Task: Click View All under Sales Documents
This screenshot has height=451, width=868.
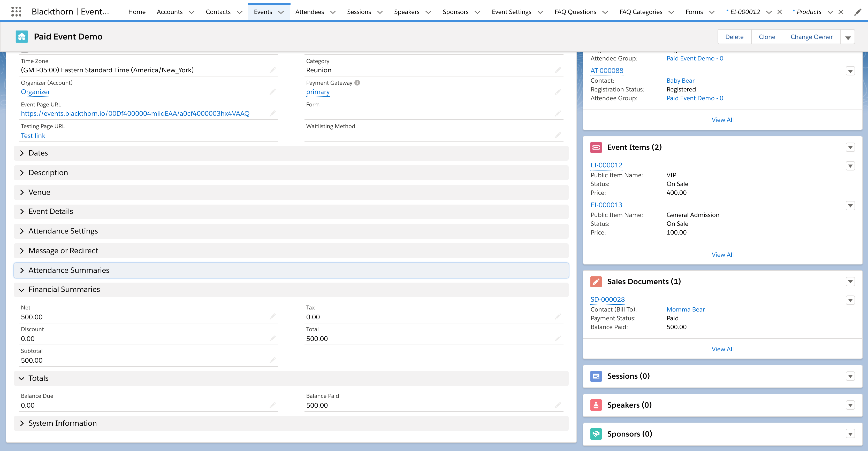Action: [x=722, y=349]
